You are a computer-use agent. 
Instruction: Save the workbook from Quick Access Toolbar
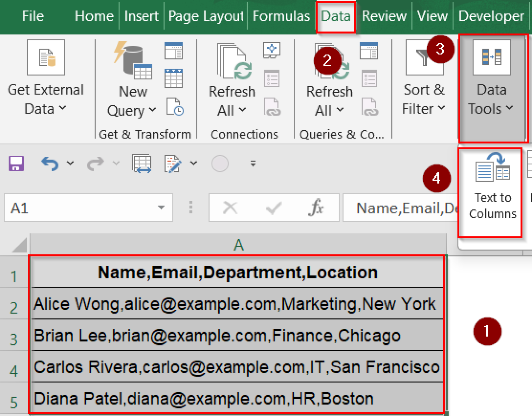point(16,163)
